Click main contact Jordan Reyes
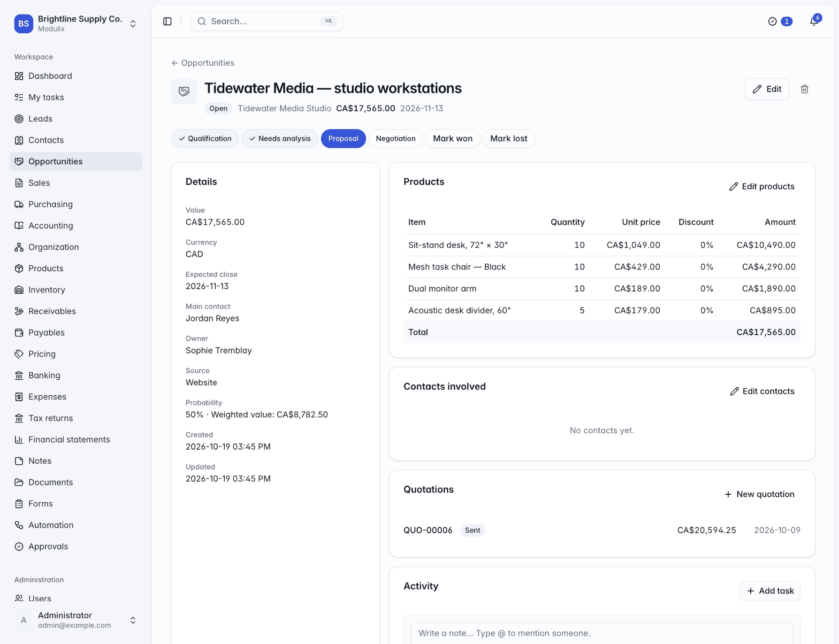The height and width of the screenshot is (644, 839). (x=213, y=318)
